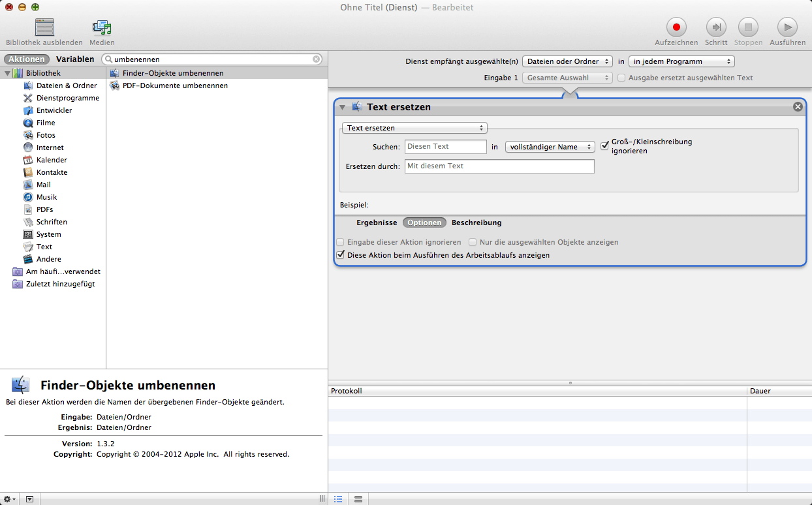Screen dimensions: 812x505
Task: Toggle Groß-/Kleinschreibung ignorieren checkbox
Action: coord(604,145)
